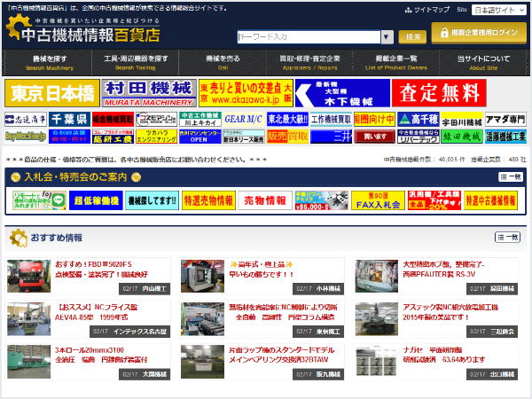The image size is (532, 399).
Task: Open the 【おススメ】NCフライス盤 listing
Action: [97, 312]
